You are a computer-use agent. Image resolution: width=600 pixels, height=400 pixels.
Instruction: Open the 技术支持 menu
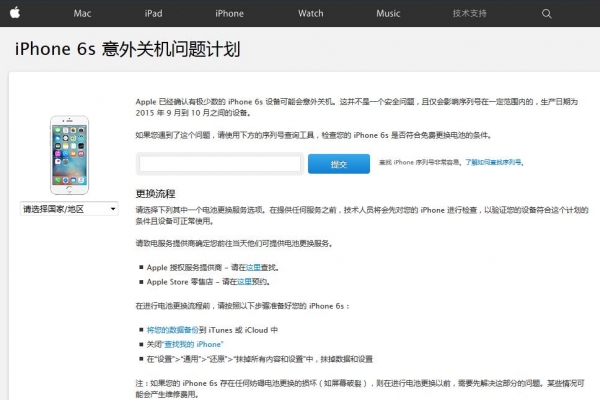(470, 13)
